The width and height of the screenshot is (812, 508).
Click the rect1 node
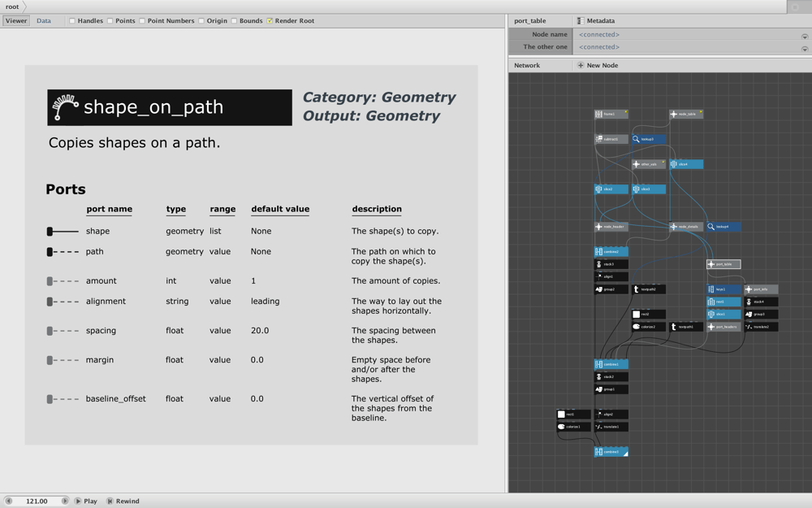[x=574, y=415]
